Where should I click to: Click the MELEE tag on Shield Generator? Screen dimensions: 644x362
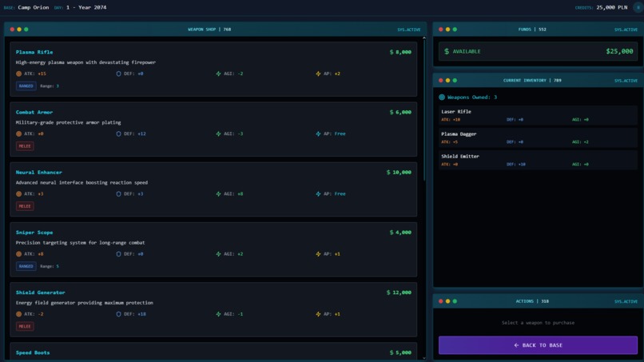[25, 326]
